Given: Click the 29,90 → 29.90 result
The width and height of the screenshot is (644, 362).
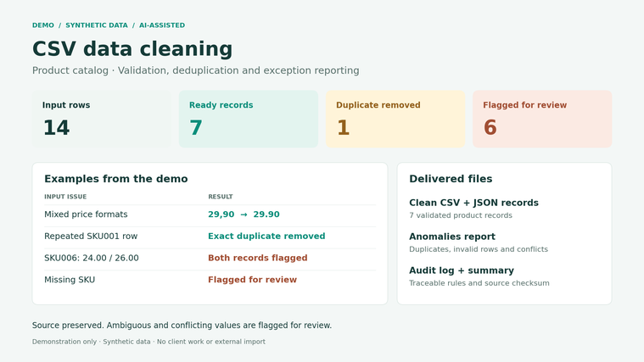Looking at the screenshot, I should 244,214.
